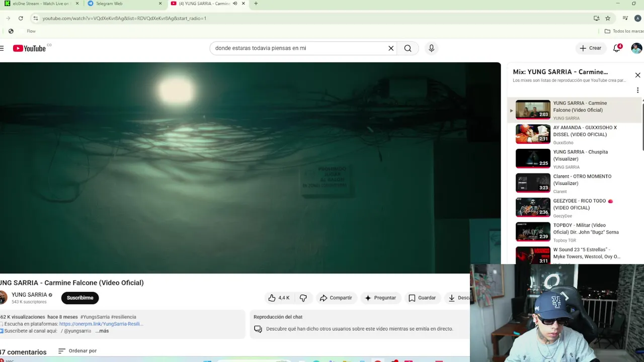Install app icon in address bar
The image size is (644, 362).
[x=596, y=18]
